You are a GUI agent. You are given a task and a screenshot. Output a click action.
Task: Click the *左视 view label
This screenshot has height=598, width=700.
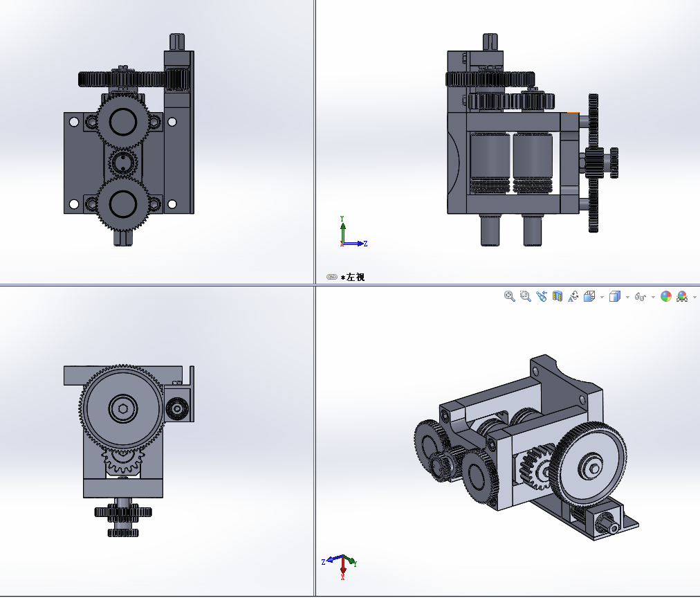(x=353, y=277)
